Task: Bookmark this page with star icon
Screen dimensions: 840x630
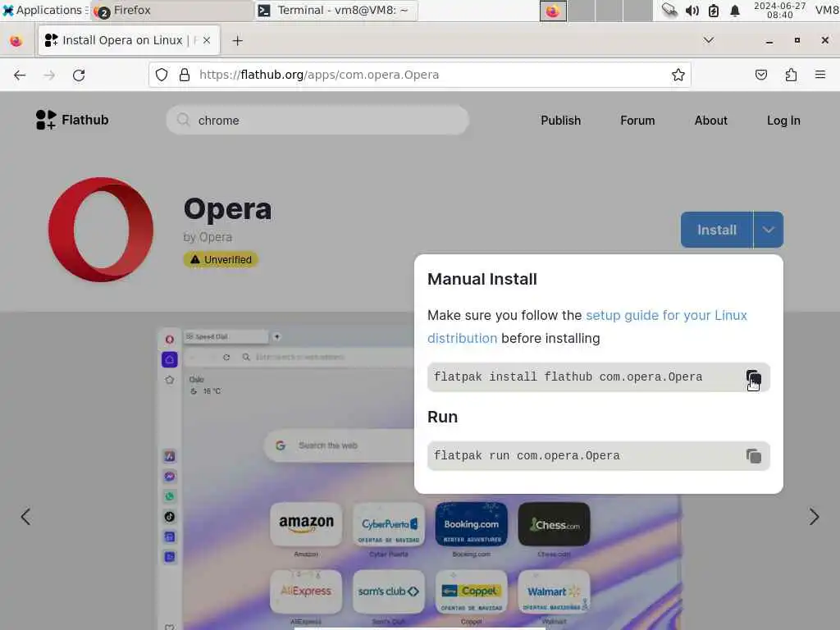Action: point(678,75)
